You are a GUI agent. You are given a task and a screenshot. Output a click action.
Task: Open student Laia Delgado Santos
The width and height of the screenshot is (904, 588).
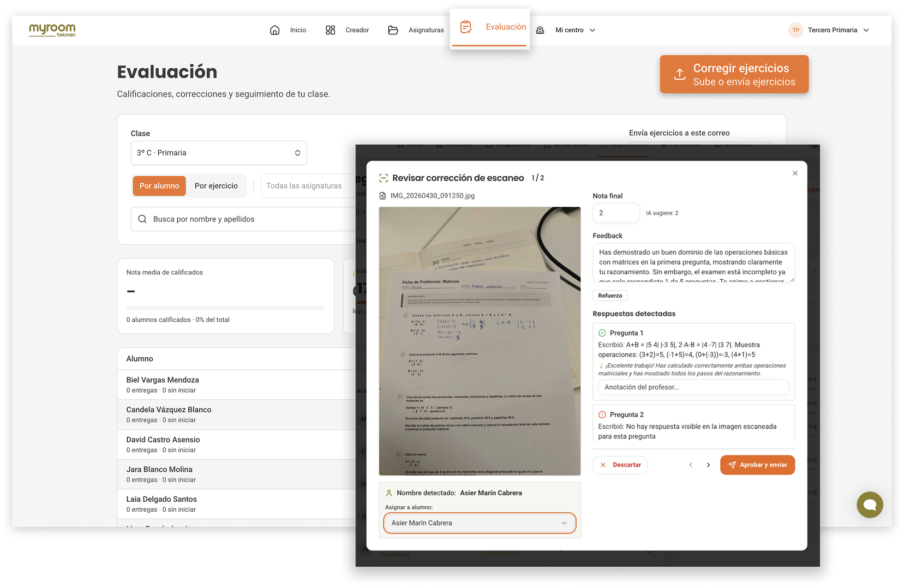[237, 504]
